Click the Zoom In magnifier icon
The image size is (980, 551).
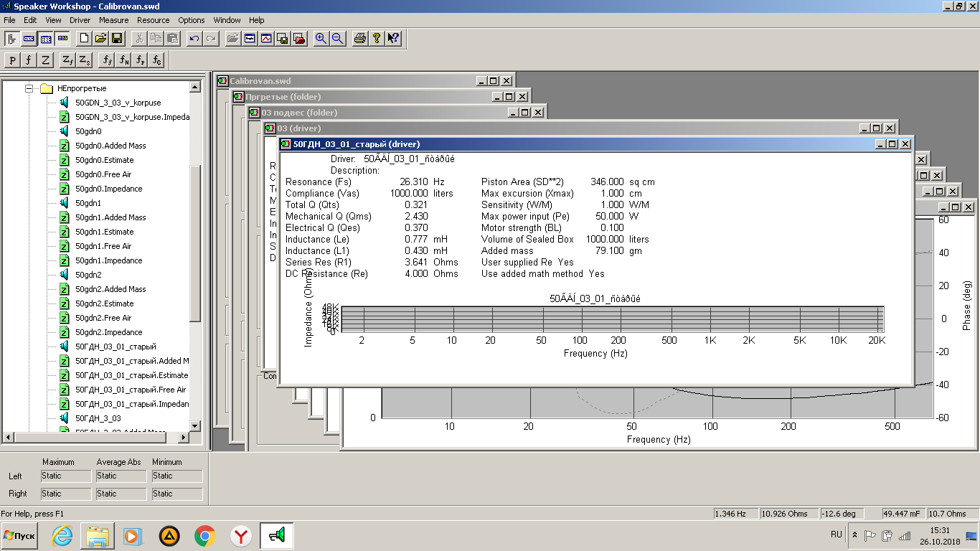321,39
